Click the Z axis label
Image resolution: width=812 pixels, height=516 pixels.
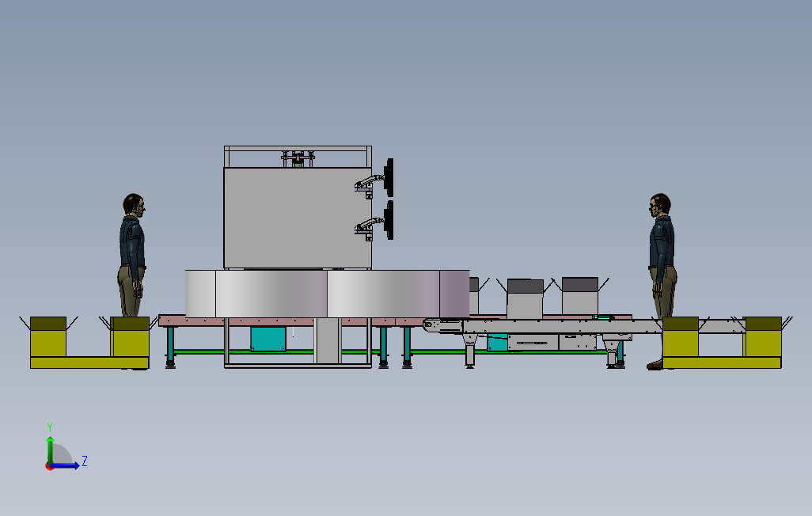coord(85,461)
